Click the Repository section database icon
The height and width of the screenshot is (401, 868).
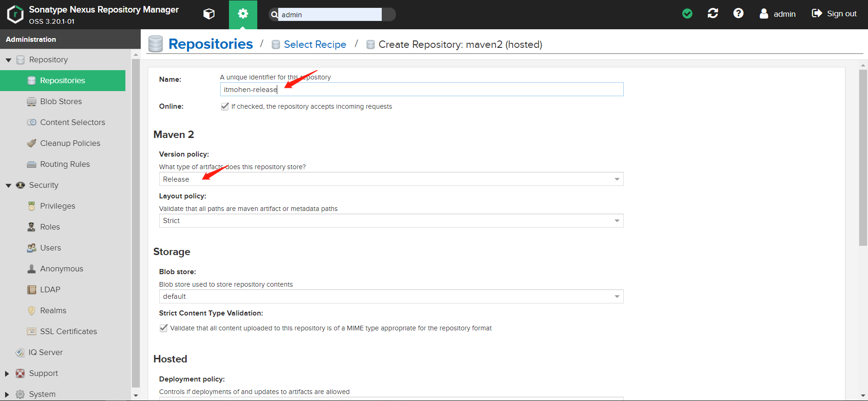20,60
